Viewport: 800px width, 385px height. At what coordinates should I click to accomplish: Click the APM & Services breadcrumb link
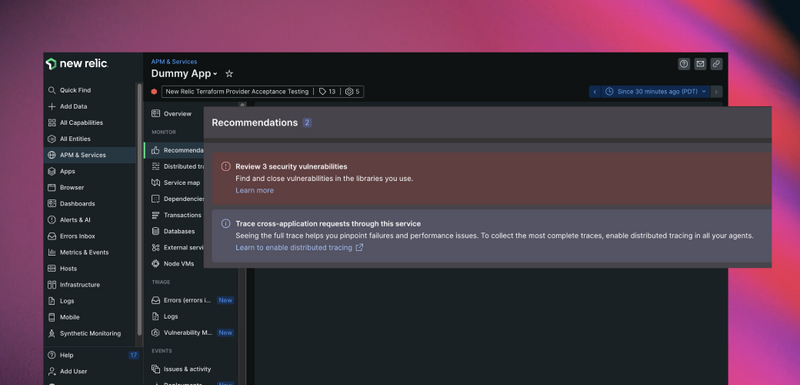(174, 62)
